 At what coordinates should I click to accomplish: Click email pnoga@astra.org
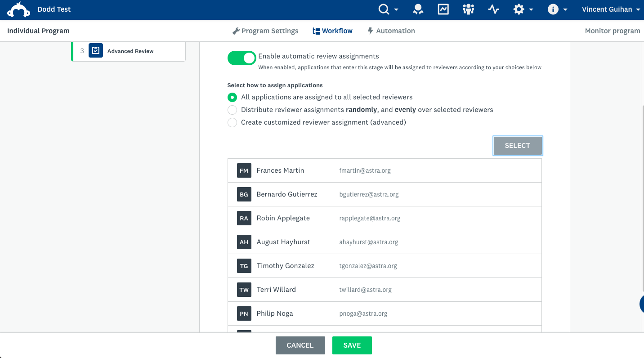[x=363, y=314]
